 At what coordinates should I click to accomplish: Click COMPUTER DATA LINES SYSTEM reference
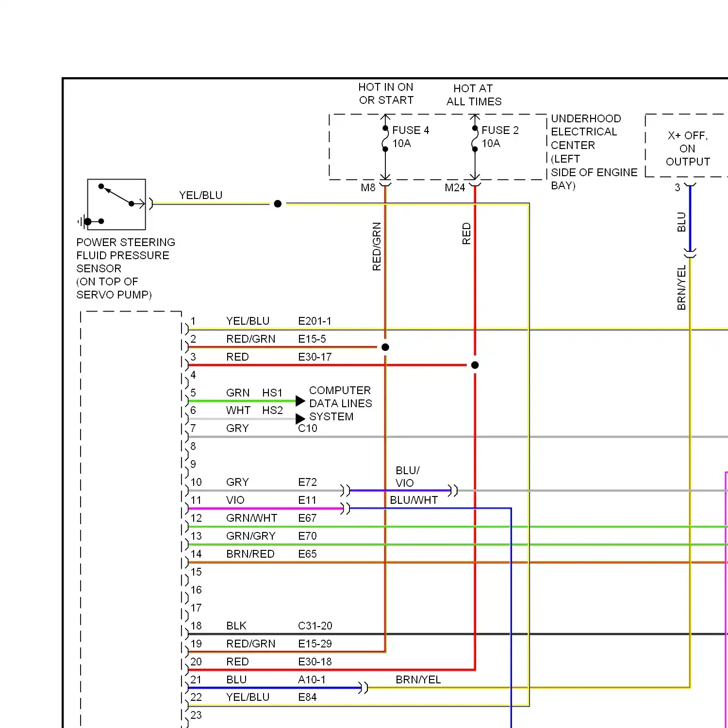(x=340, y=403)
